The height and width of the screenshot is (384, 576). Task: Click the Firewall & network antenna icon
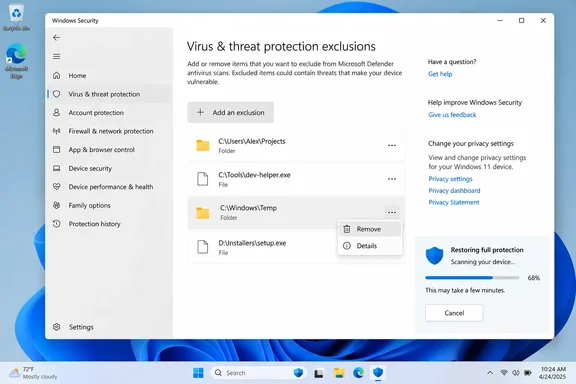coord(56,131)
